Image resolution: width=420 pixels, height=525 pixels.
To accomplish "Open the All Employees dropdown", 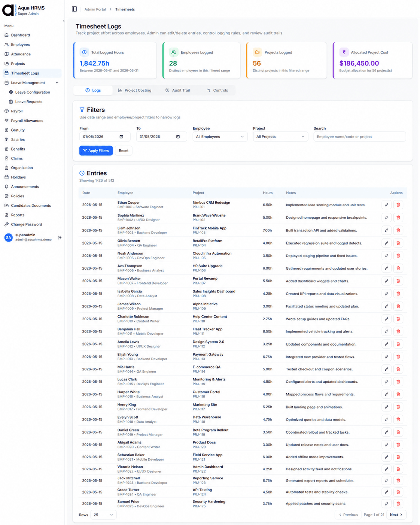I will [x=220, y=137].
